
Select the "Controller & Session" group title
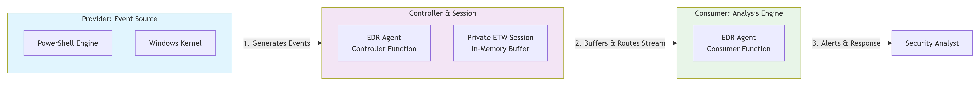(x=442, y=13)
